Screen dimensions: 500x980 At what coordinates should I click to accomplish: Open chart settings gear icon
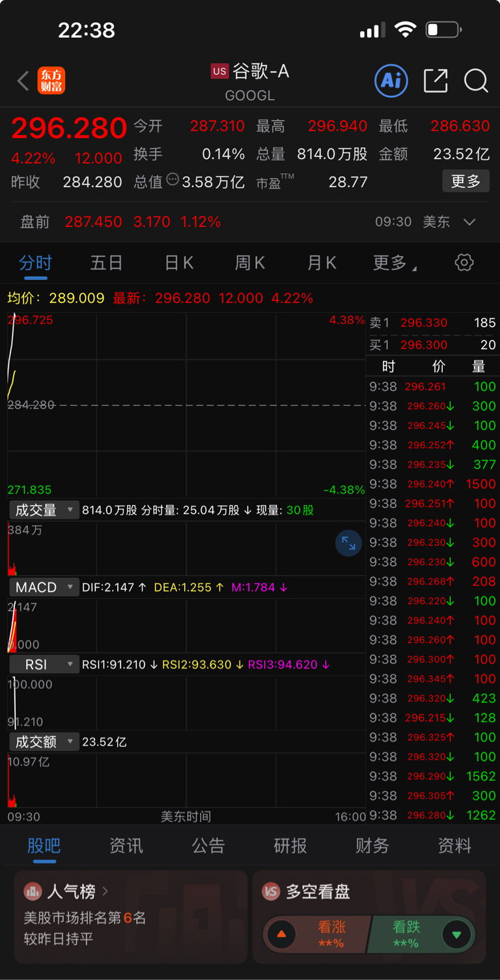[x=464, y=263]
